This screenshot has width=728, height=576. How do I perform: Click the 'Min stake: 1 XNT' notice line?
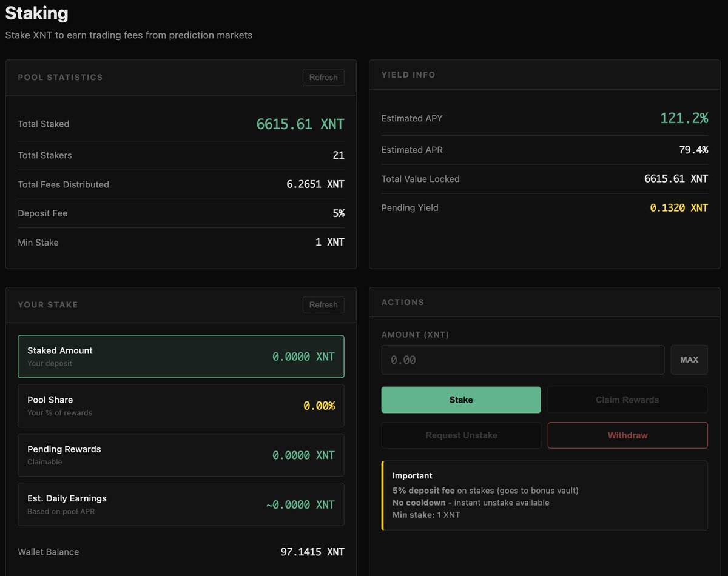pos(426,515)
